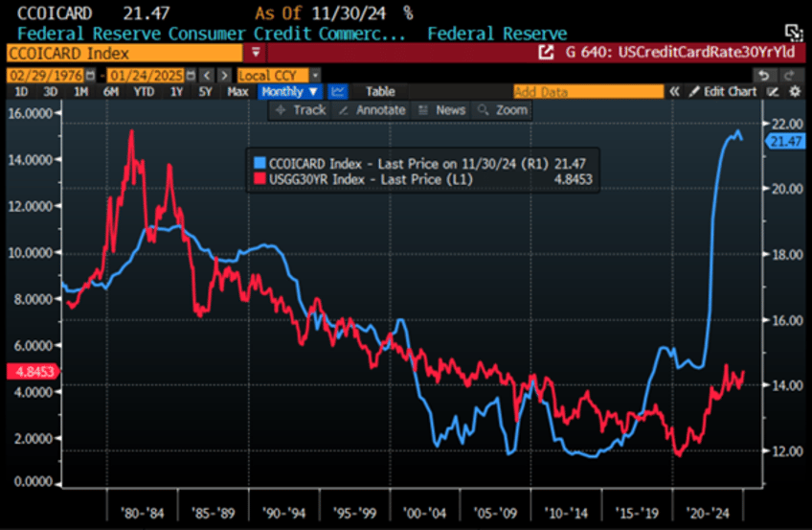Click the Track button
Image resolution: width=812 pixels, height=530 pixels.
(301, 110)
